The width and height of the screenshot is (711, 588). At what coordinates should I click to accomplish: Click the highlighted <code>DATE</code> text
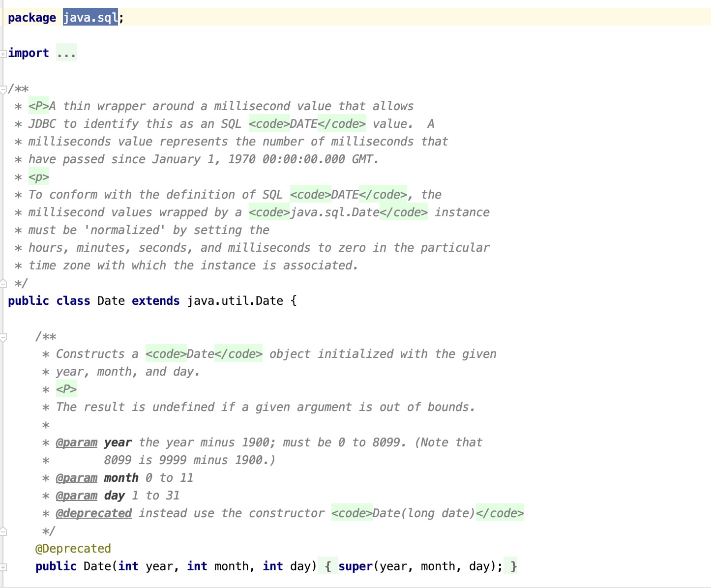[307, 124]
